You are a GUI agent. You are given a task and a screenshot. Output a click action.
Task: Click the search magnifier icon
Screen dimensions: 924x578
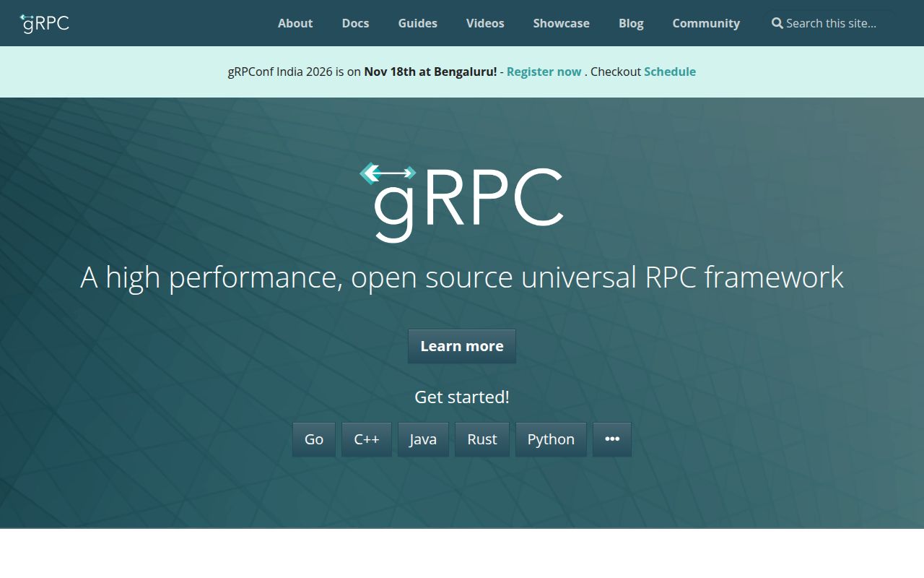[x=777, y=23]
